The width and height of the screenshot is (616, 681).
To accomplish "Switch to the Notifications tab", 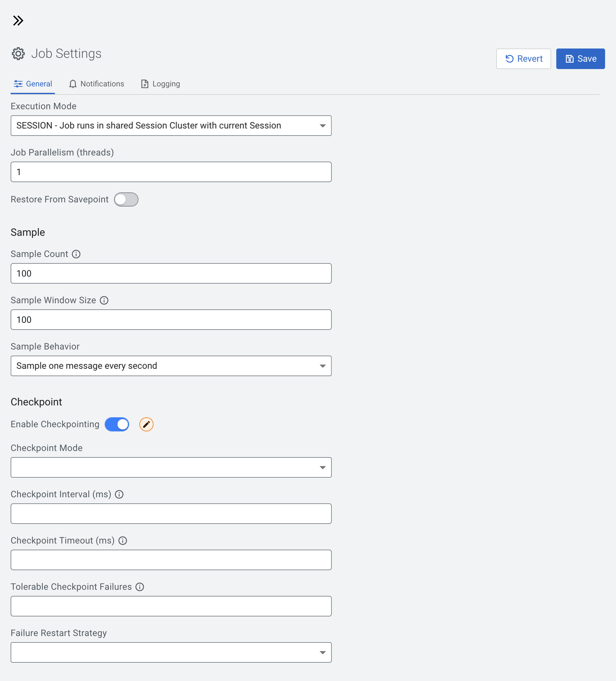I will click(97, 84).
